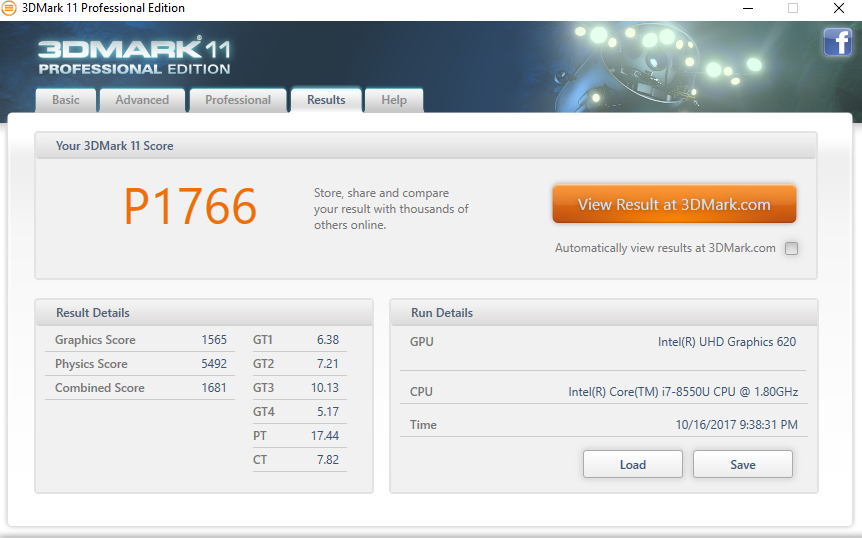Switch to the Basic tab
The height and width of the screenshot is (538, 862).
click(66, 100)
